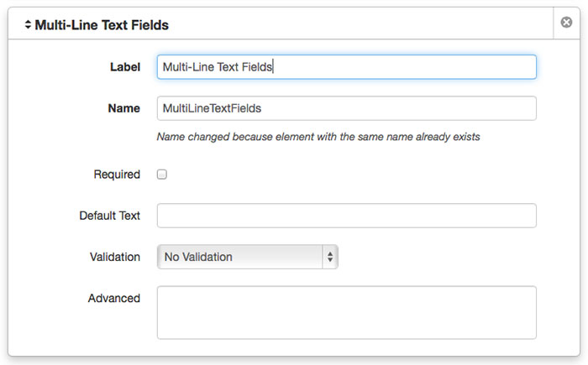Focus the Name input containing MultiLineTextFields

coord(346,108)
